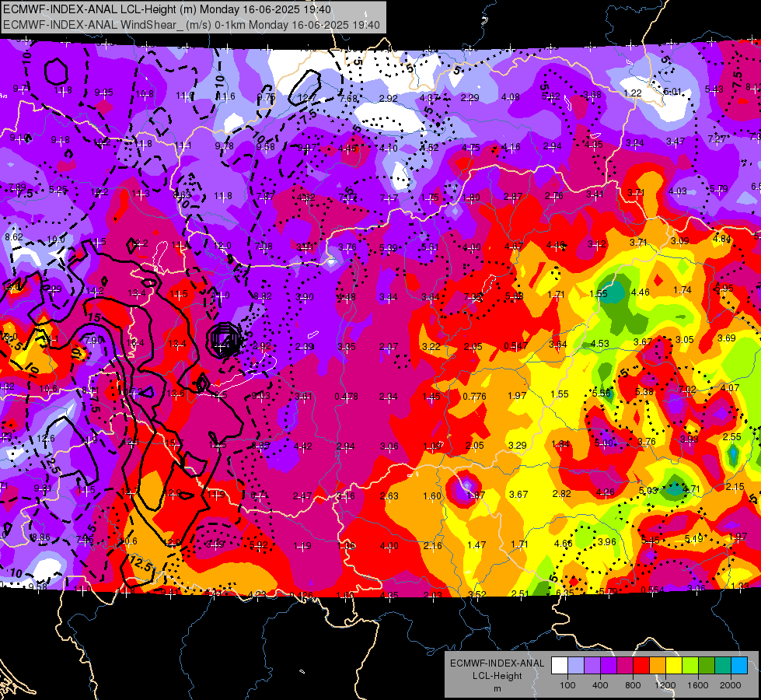Click the light purple legend swatch

point(592,666)
